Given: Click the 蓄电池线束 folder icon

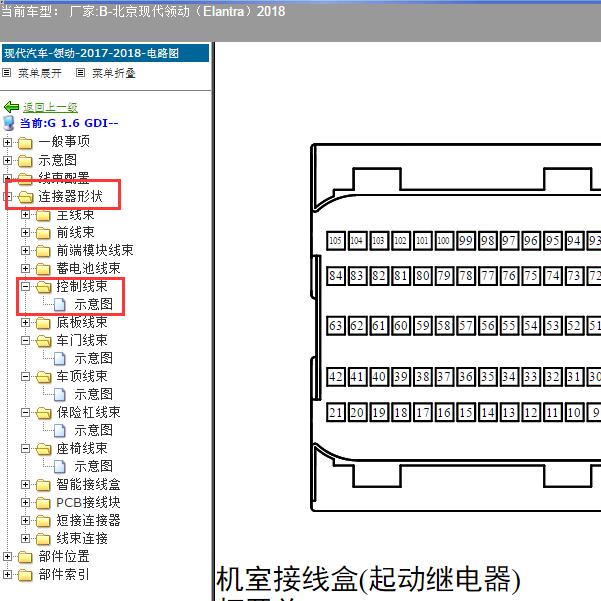Looking at the screenshot, I should coord(43,269).
